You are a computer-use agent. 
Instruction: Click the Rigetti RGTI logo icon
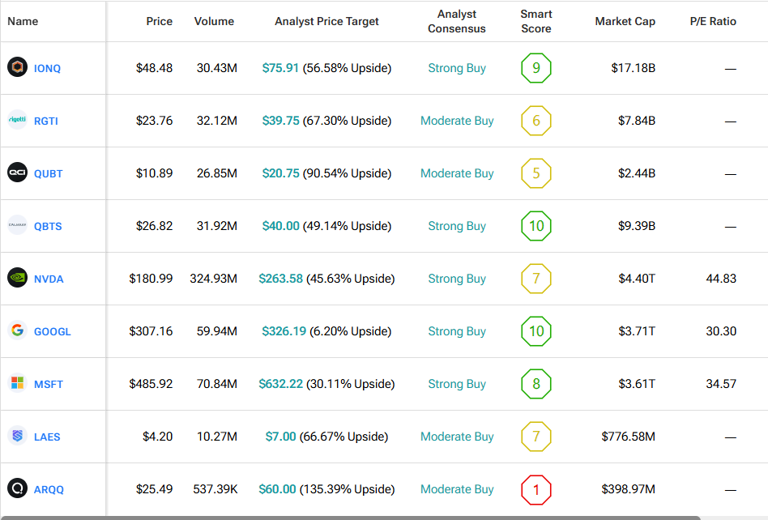17,121
